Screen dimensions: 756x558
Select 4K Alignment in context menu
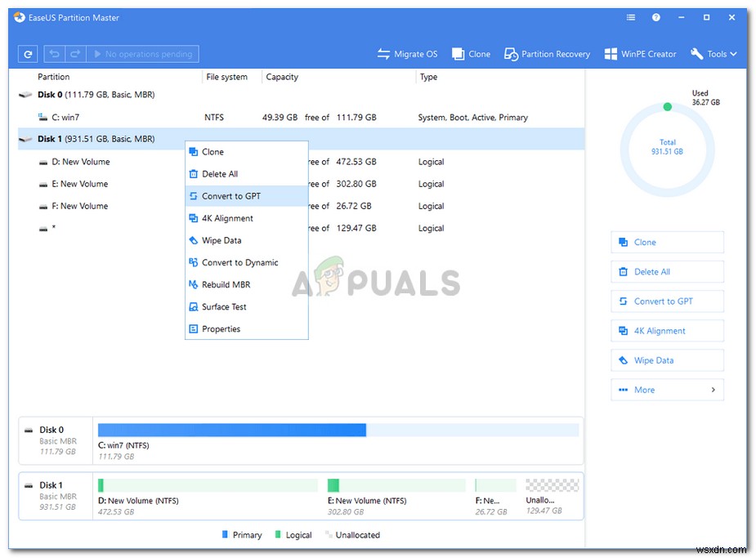coord(246,218)
